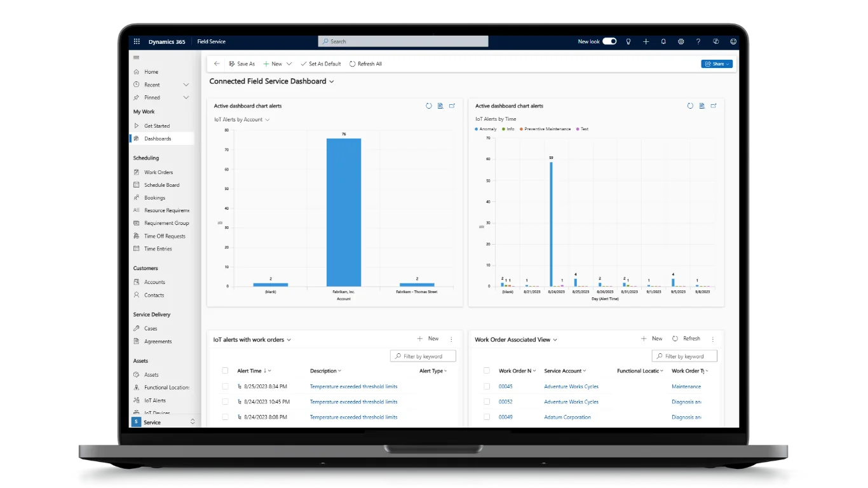The image size is (868, 488).
Task: Check the 8/24/2023 10:45 PM alert row
Action: coord(225,402)
